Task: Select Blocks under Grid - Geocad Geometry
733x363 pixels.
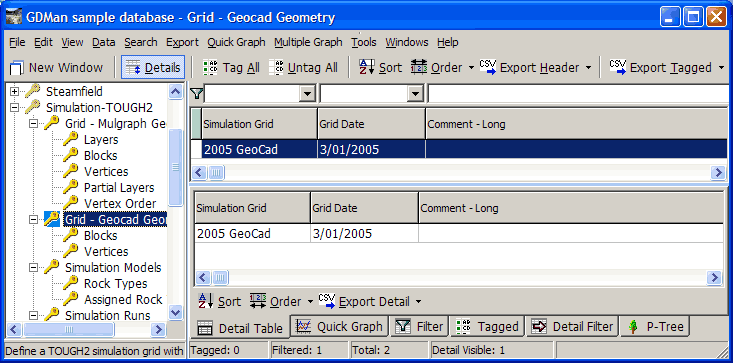Action: tap(101, 235)
